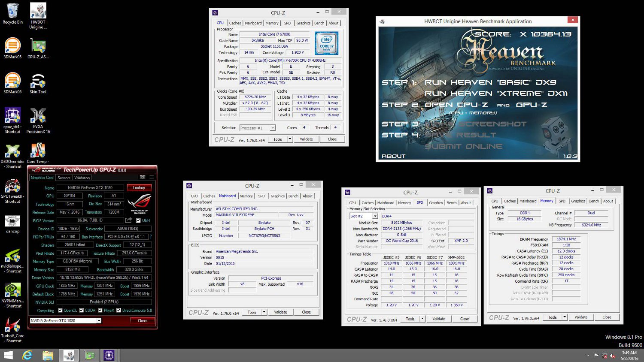
Task: Click the GPU-Z Name field showing GTX 1080
Action: (90, 188)
